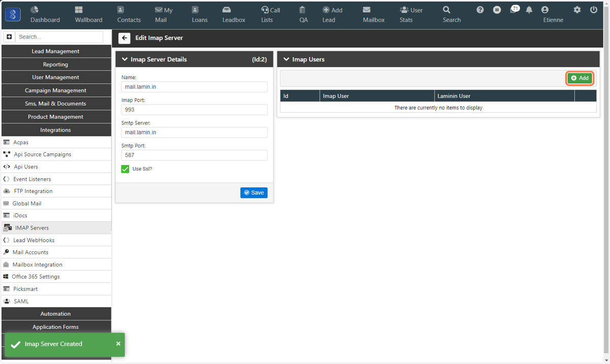Expand the User Management section
The width and height of the screenshot is (610, 364).
pos(56,77)
